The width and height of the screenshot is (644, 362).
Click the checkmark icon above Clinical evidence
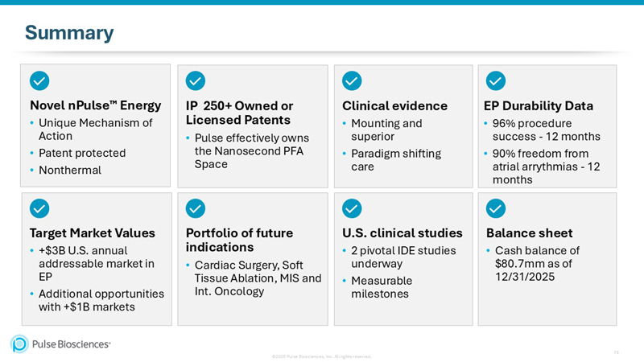352,80
